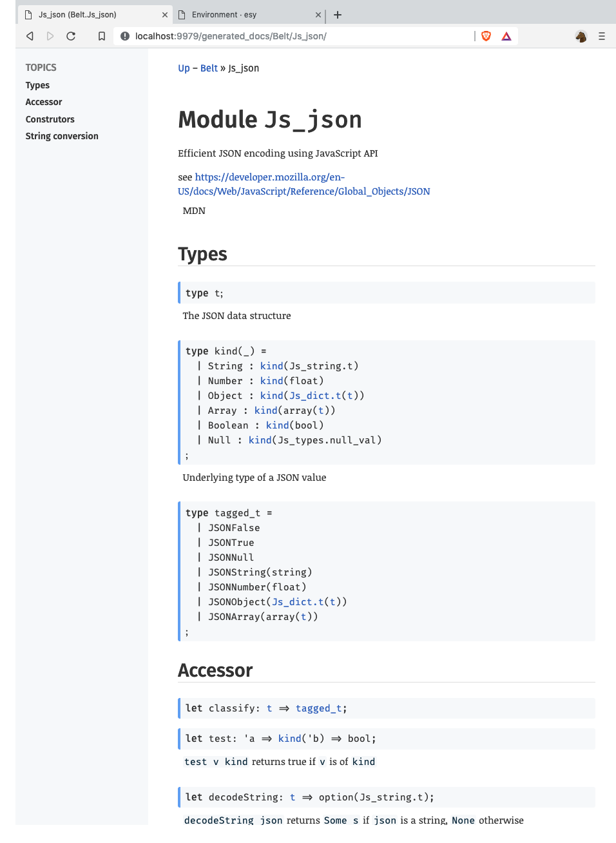Click inside the address bar
616x843 pixels.
pos(258,36)
